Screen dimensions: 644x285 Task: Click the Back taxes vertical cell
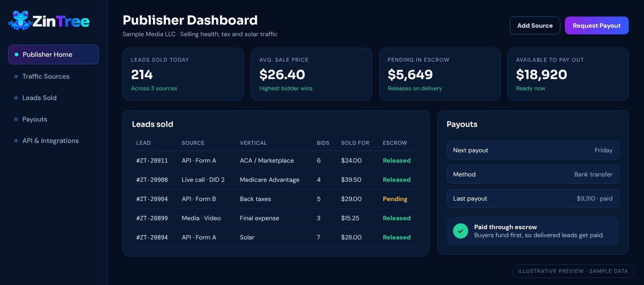[255, 199]
